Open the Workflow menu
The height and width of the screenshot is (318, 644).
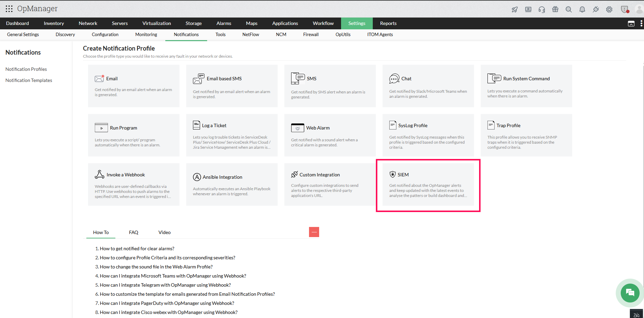[323, 23]
